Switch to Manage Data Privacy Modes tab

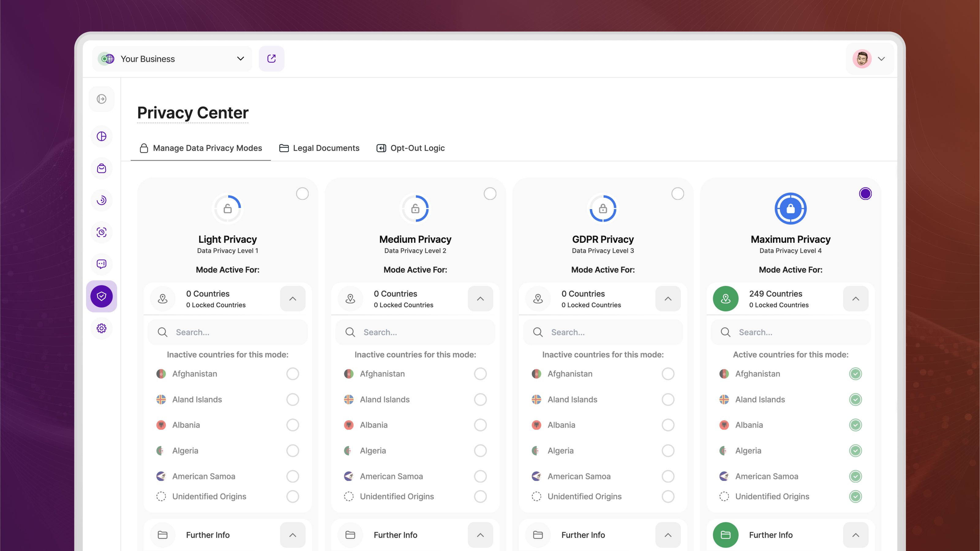click(x=201, y=148)
